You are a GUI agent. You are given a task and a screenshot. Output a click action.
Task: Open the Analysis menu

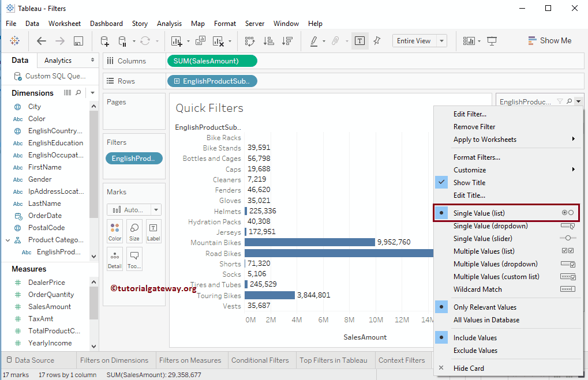click(x=169, y=24)
